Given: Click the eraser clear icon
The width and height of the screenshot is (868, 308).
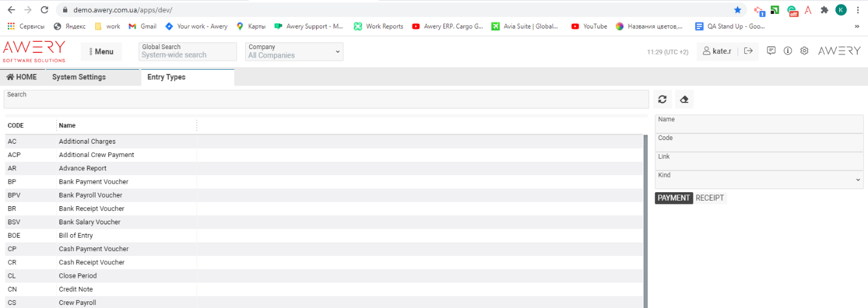Looking at the screenshot, I should (x=684, y=99).
